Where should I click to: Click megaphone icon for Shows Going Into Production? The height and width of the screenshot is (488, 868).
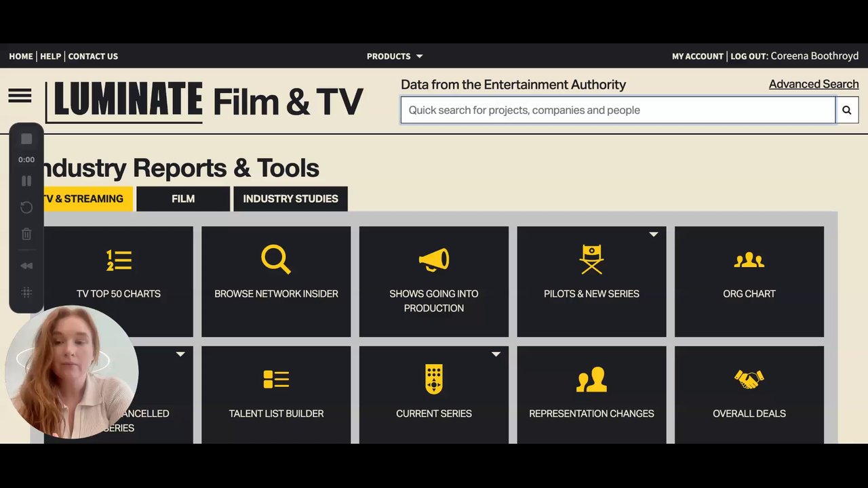point(434,260)
